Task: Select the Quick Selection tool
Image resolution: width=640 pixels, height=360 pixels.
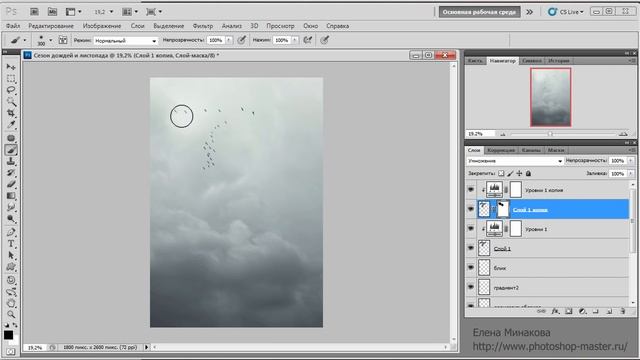Action: [11, 101]
